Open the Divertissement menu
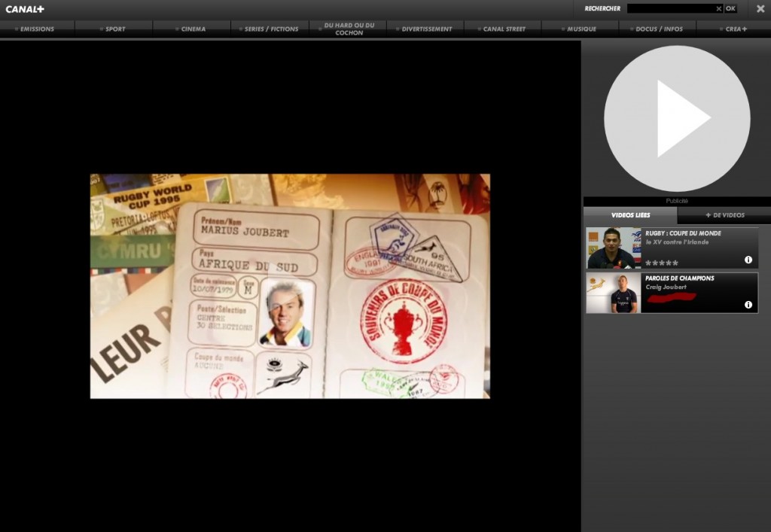 [x=426, y=29]
